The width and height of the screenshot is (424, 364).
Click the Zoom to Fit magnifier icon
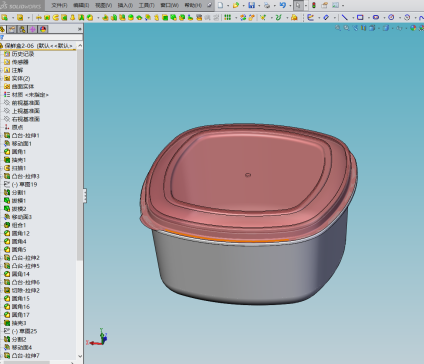338,28
